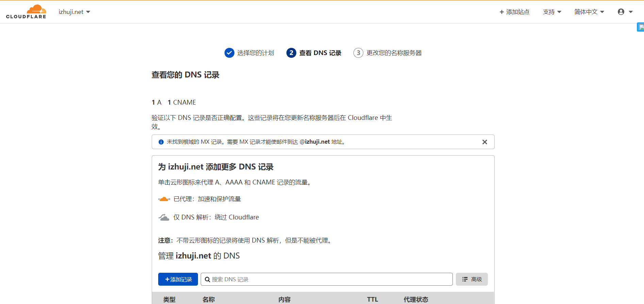The height and width of the screenshot is (304, 644).
Task: Open the 高级 advanced filter button
Action: [472, 279]
